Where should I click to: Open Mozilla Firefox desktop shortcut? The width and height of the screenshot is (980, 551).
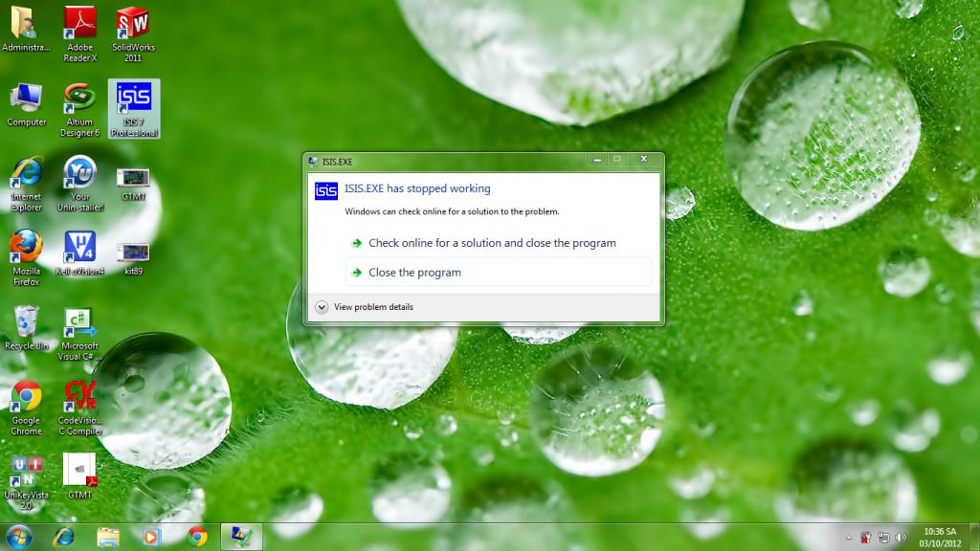click(26, 258)
